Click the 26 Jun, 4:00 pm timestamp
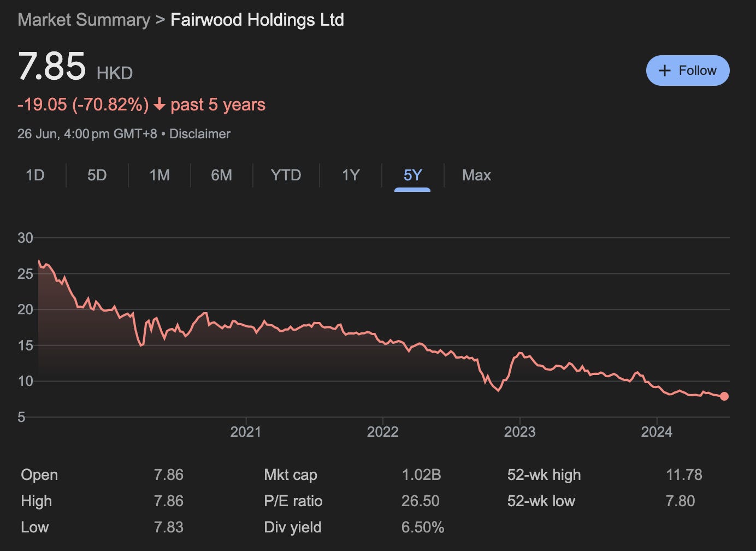Viewport: 756px width, 551px height. pos(87,134)
